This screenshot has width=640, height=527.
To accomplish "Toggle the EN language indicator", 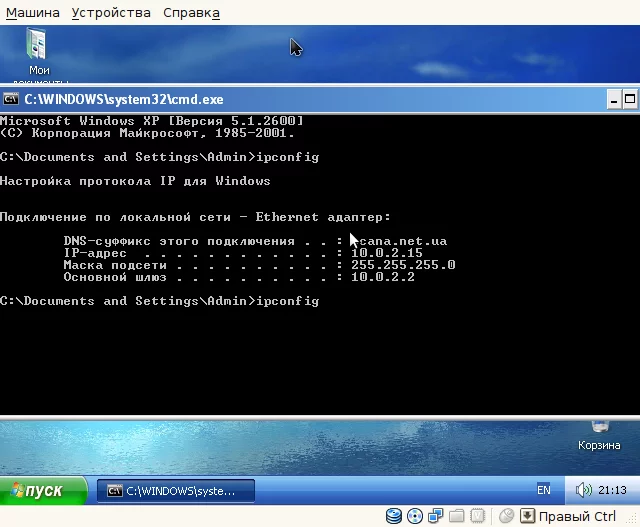I will (x=543, y=490).
